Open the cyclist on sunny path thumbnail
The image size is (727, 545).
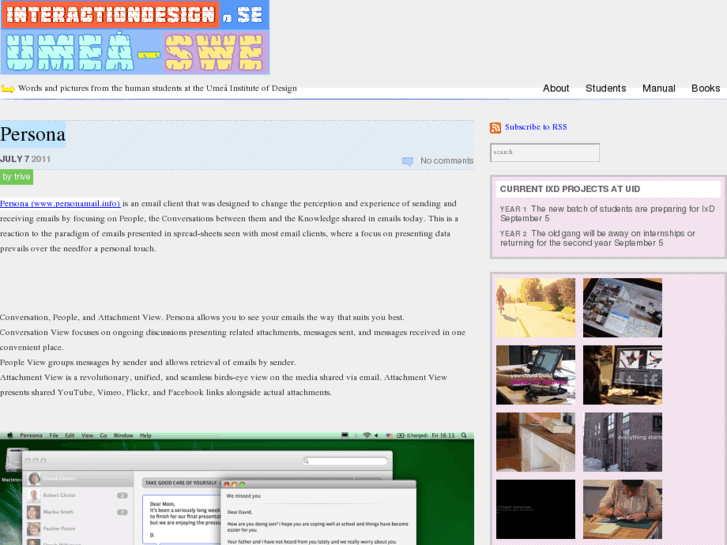536,308
